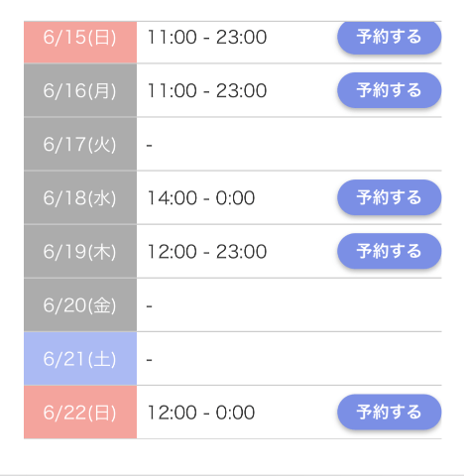
Task: Click the 12:00 - 0:00 time on 6/22
Action: pos(201,413)
